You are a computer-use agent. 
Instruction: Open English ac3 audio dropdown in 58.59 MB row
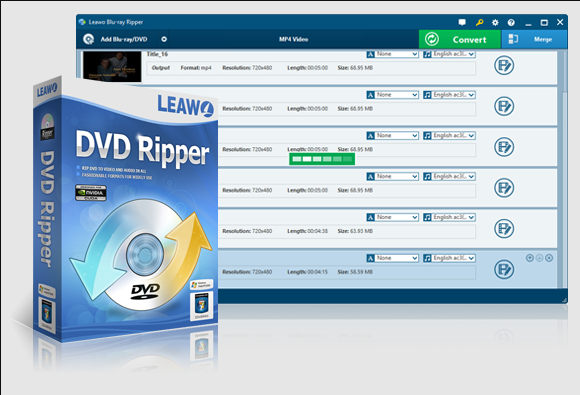pos(453,258)
